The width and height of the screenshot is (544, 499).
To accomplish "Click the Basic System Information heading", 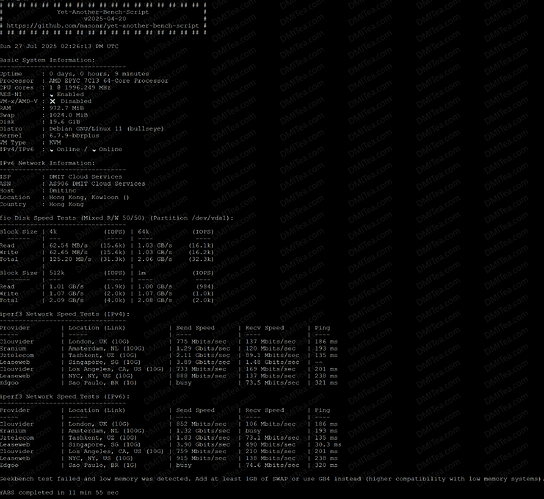I will click(x=47, y=60).
